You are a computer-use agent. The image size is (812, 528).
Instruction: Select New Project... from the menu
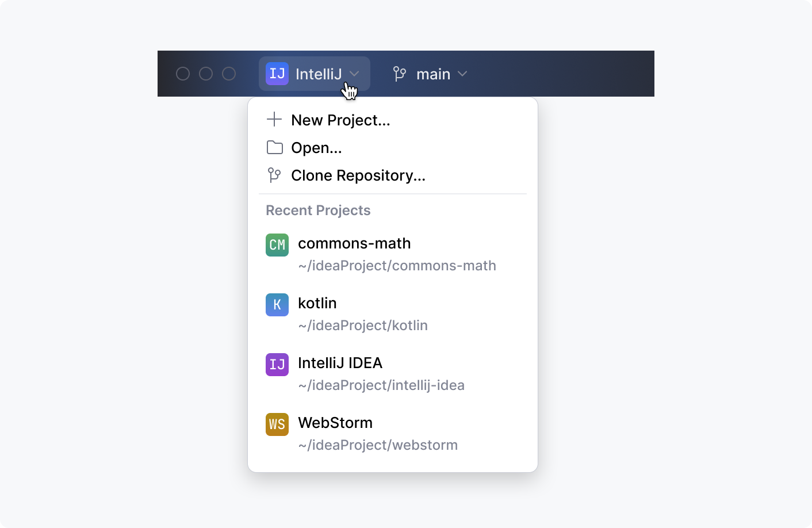340,120
